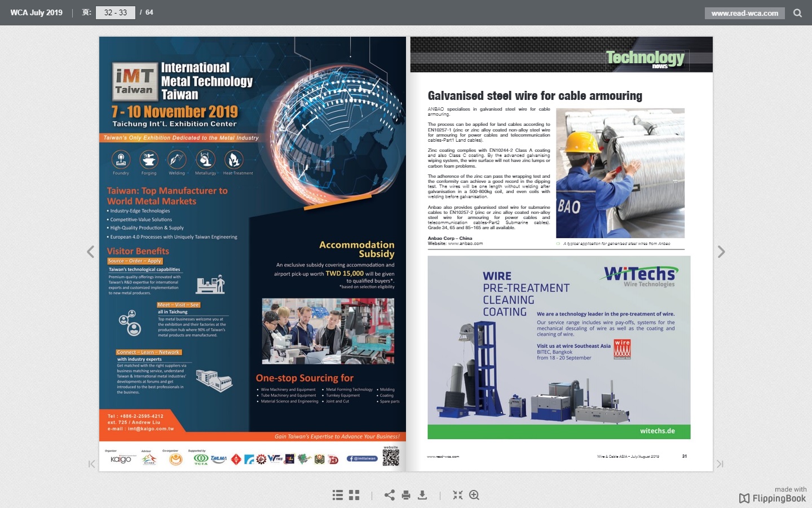Click the wire Southeast Asia badge

622,349
